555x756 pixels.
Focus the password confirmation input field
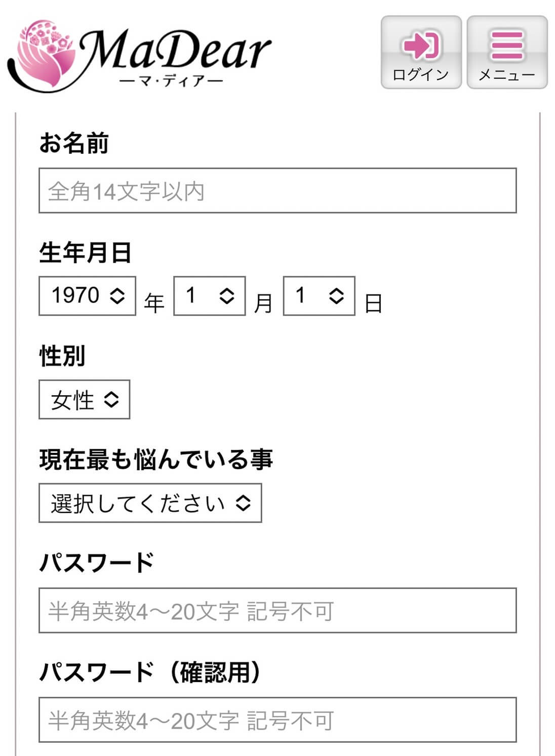[277, 720]
